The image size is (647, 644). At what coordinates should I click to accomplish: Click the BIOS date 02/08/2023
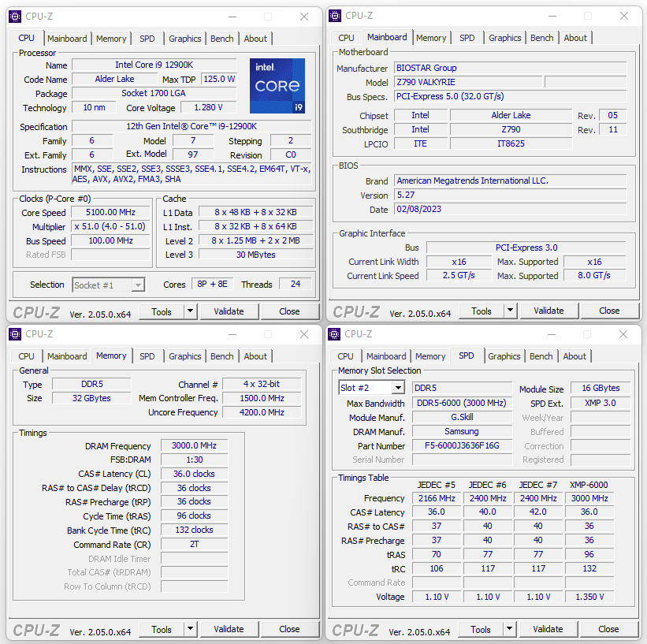511,209
